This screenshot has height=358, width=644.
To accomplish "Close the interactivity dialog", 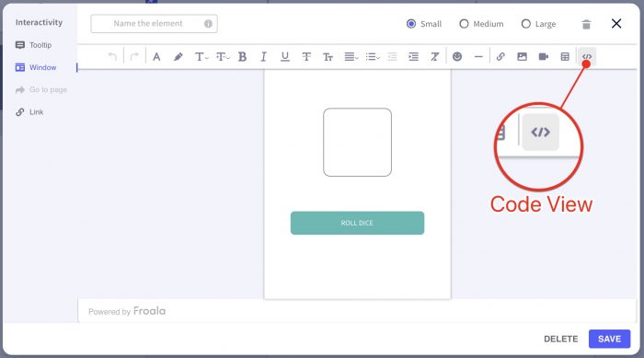I will (616, 23).
